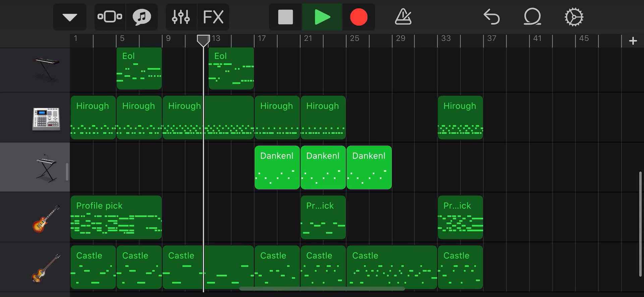
Task: Select the Castle region at bar 33
Action: click(x=460, y=267)
